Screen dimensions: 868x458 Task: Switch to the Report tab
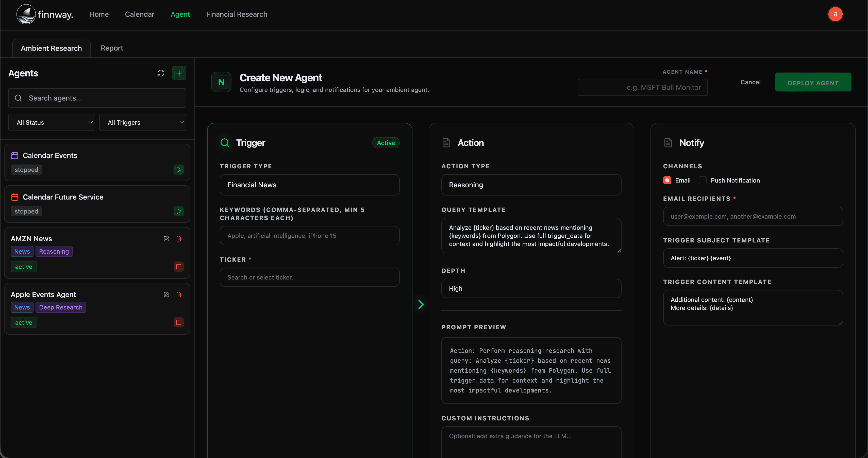112,48
